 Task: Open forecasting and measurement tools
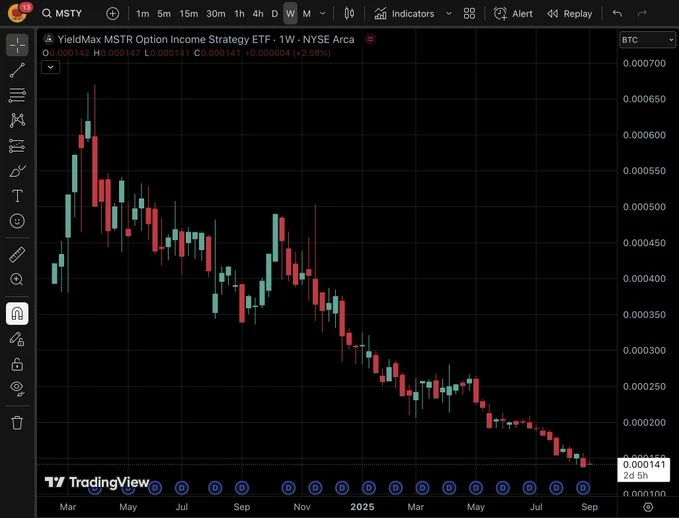(x=17, y=146)
